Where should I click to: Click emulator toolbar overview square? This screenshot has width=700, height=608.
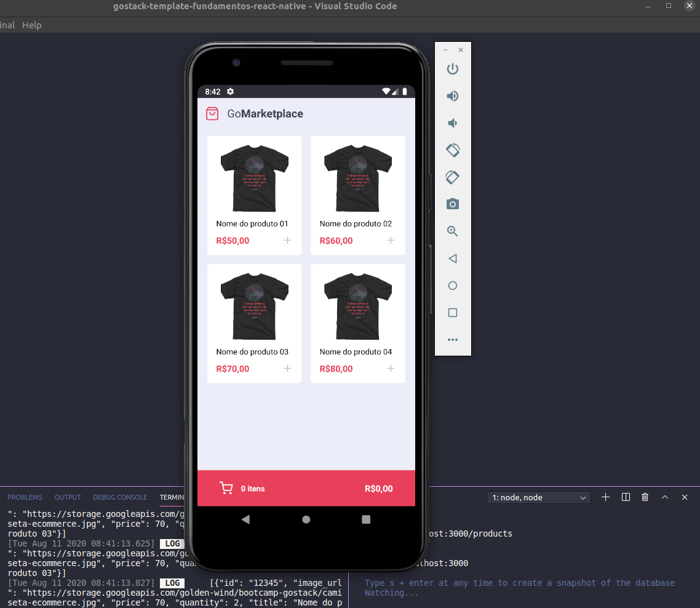[452, 313]
